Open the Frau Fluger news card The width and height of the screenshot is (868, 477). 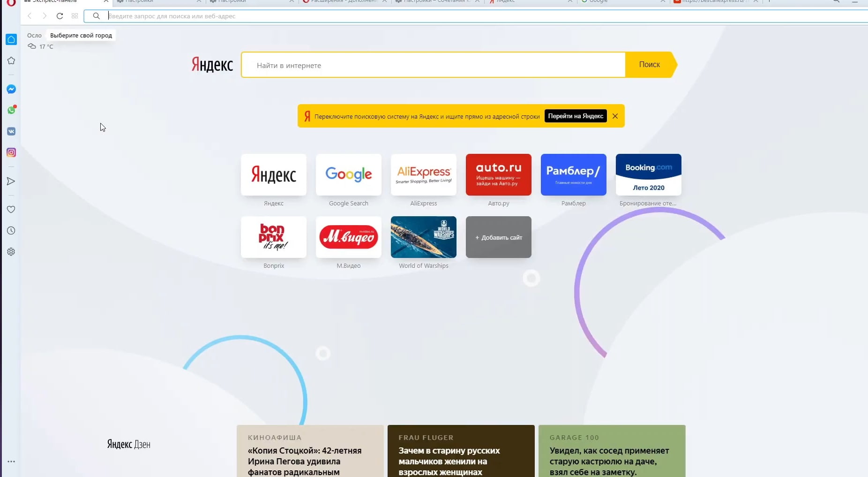tap(461, 451)
